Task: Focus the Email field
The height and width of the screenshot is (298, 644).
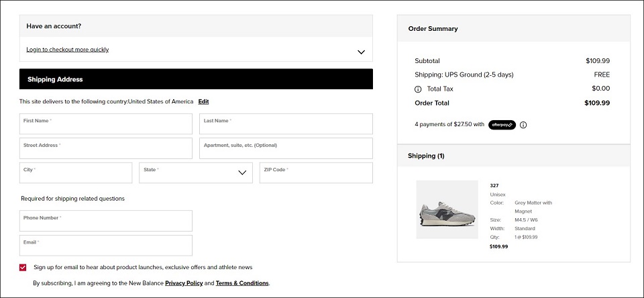Action: coord(105,246)
